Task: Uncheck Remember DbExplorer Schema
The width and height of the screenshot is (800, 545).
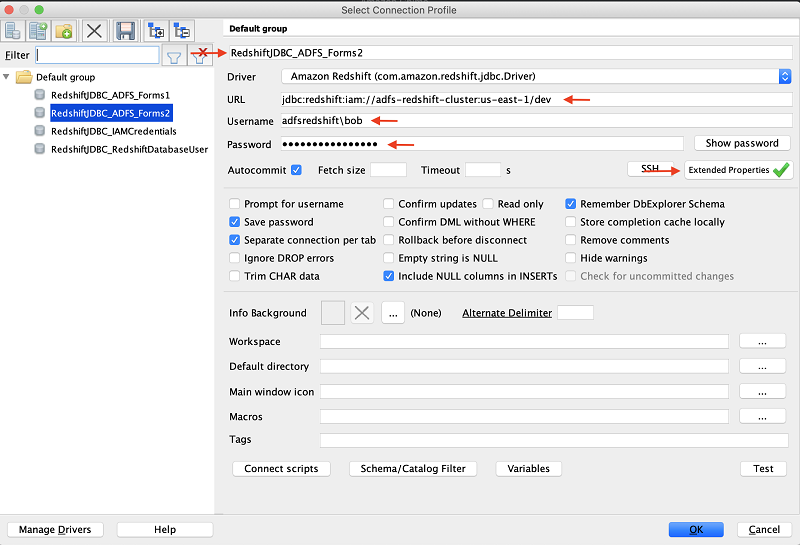Action: click(x=570, y=204)
